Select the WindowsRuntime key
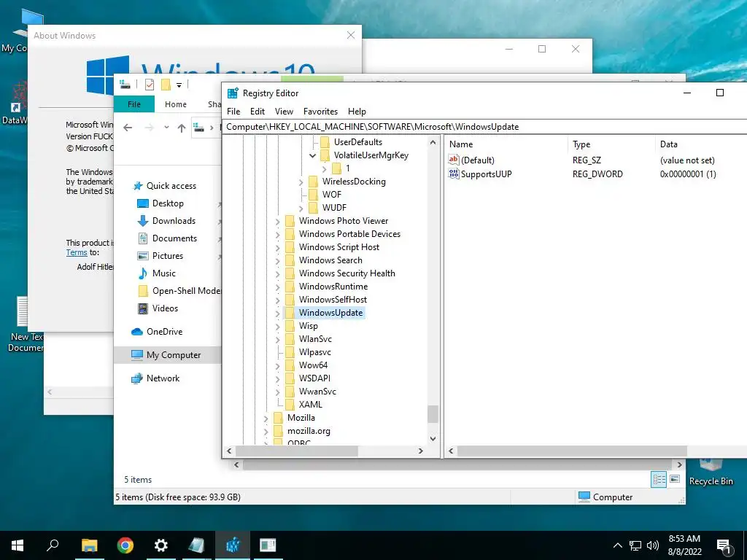This screenshot has height=560, width=747. coord(333,286)
